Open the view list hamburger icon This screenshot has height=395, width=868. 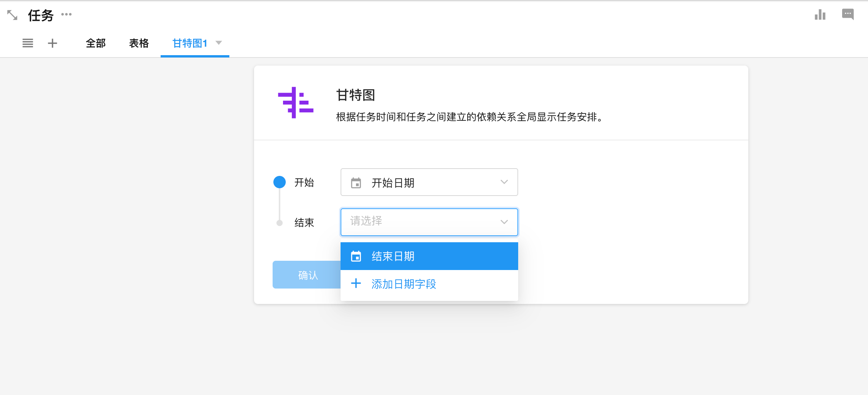click(28, 43)
